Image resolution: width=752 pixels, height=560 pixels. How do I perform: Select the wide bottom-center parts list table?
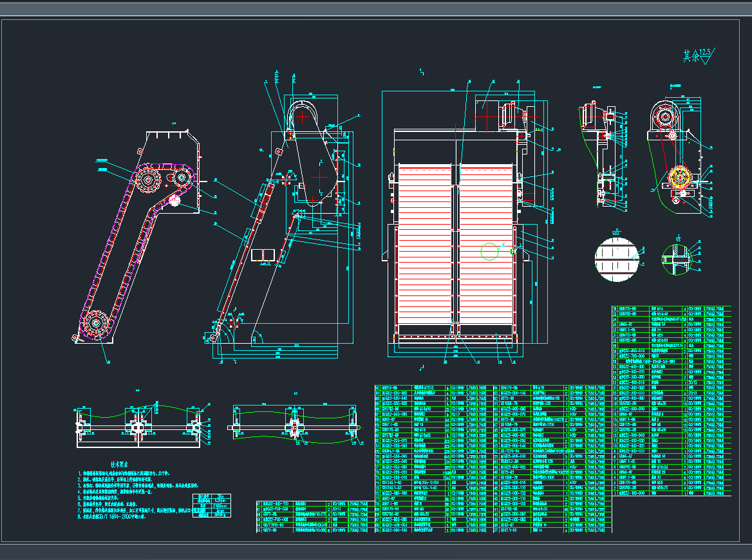[x=493, y=458]
